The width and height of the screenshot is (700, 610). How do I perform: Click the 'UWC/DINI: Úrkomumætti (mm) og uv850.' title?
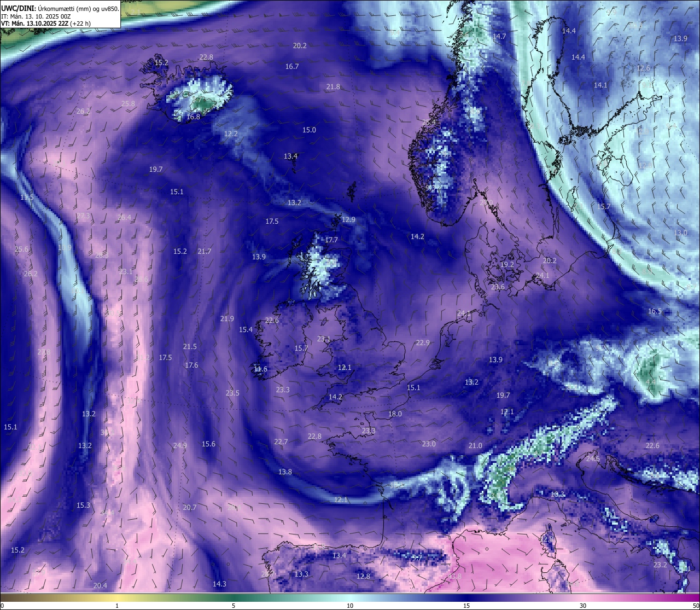point(60,8)
